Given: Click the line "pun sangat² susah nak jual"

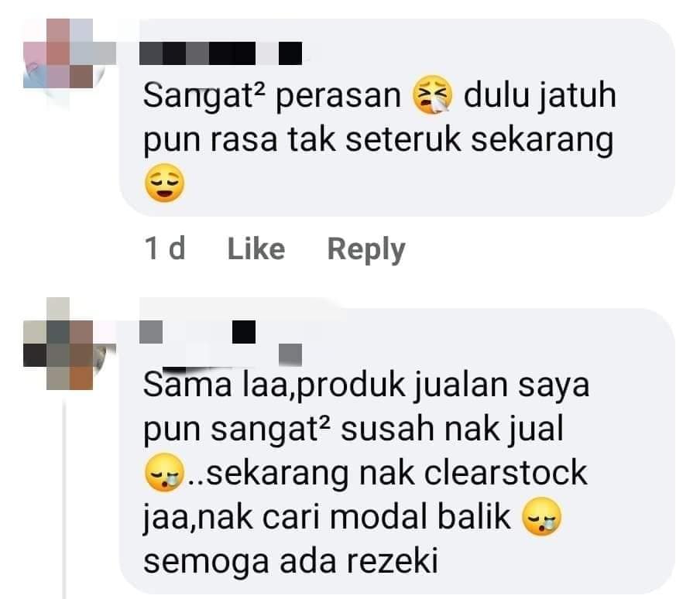Looking at the screenshot, I should coord(353,430).
